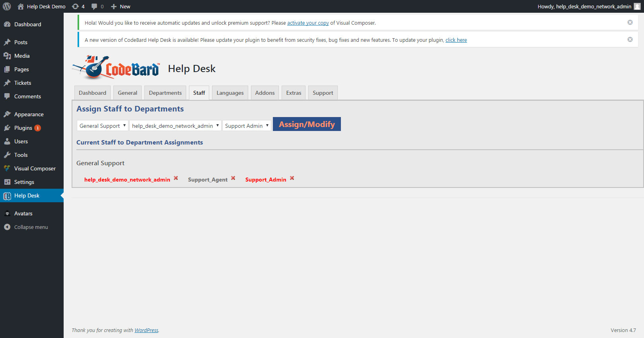
Task: Open the General Support department dropdown
Action: coord(103,126)
